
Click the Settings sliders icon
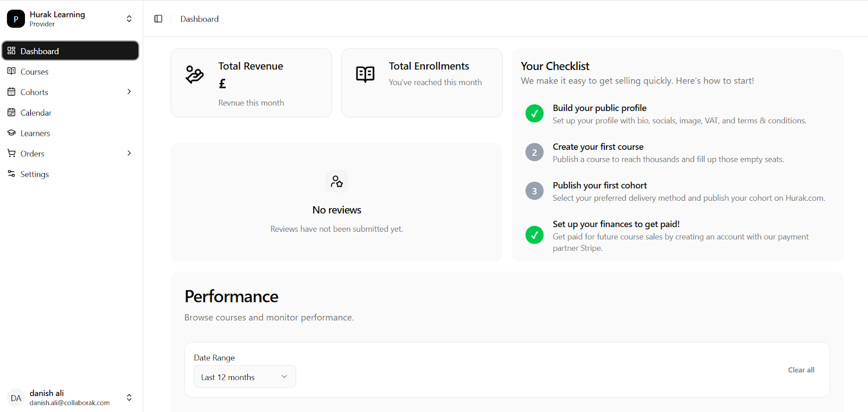[11, 174]
